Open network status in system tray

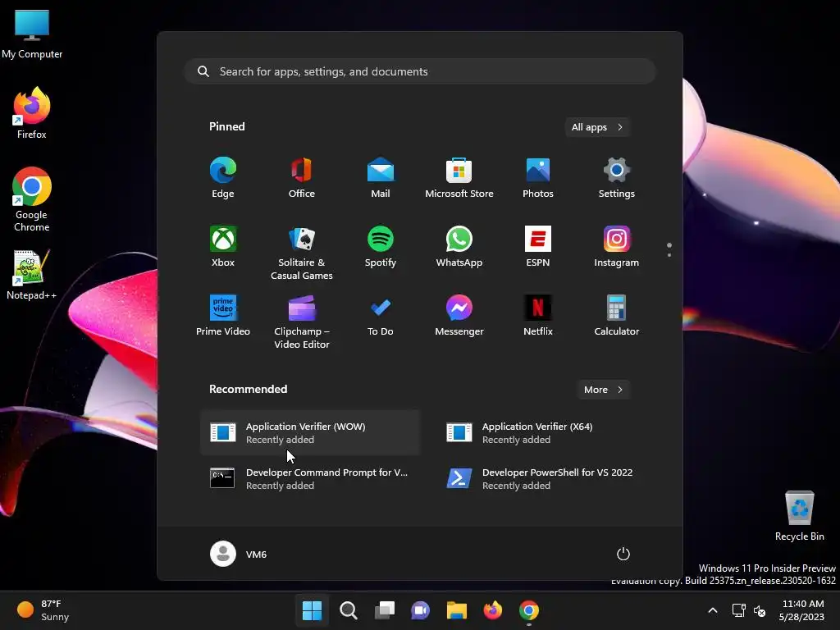[x=739, y=610]
